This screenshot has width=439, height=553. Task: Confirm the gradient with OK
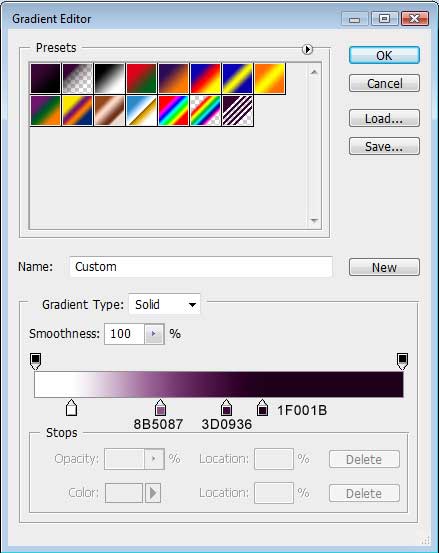pyautogui.click(x=384, y=55)
